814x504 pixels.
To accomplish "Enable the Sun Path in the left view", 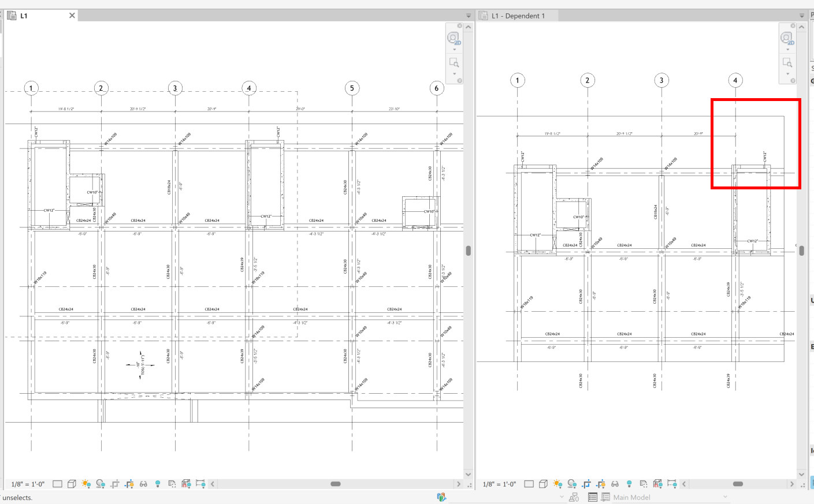I will click(87, 484).
